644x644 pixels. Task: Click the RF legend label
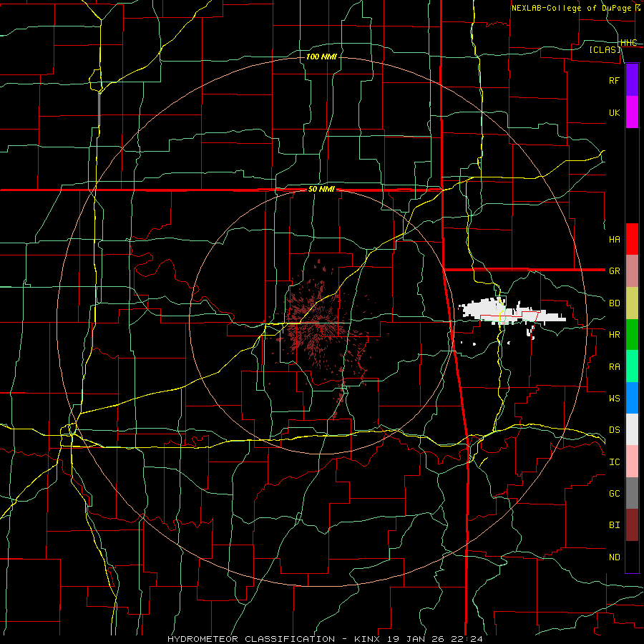click(x=615, y=80)
